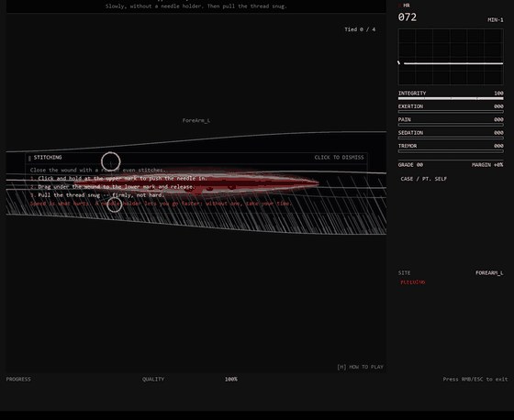
Task: Dismiss the STITCHING tutorial via CLICK TO DISMISS
Action: [x=339, y=158]
